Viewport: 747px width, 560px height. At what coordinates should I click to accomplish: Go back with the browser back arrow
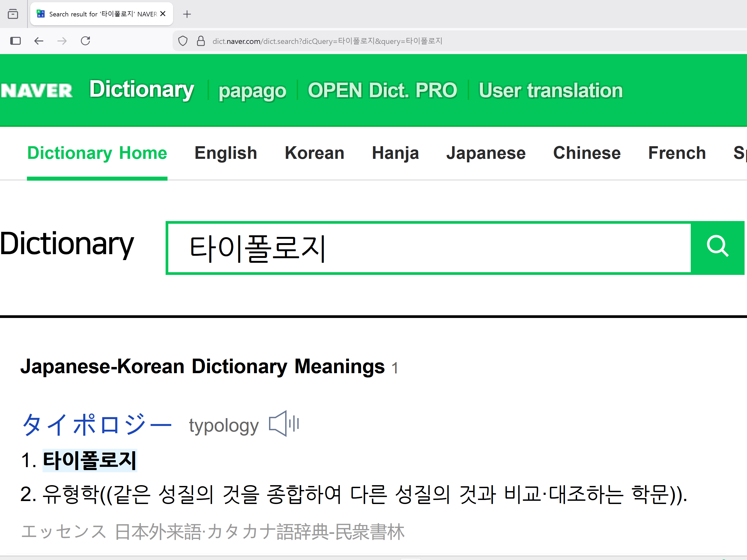click(x=39, y=41)
